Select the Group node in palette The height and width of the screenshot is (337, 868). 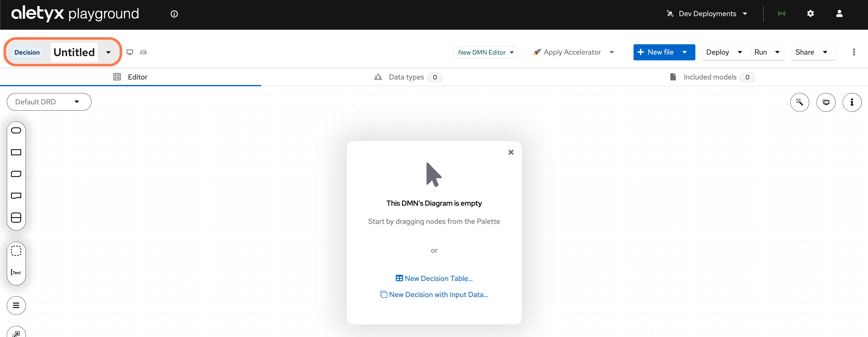(16, 251)
